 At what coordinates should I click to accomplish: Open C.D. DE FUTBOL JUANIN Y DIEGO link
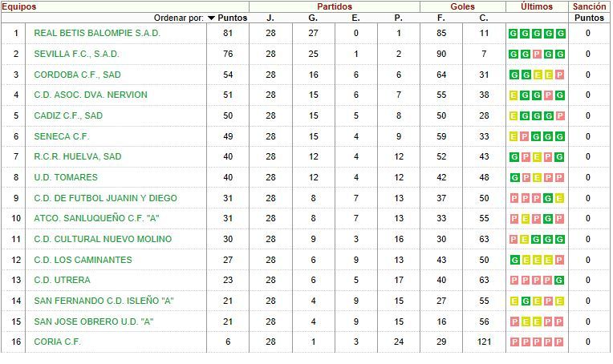pos(106,198)
